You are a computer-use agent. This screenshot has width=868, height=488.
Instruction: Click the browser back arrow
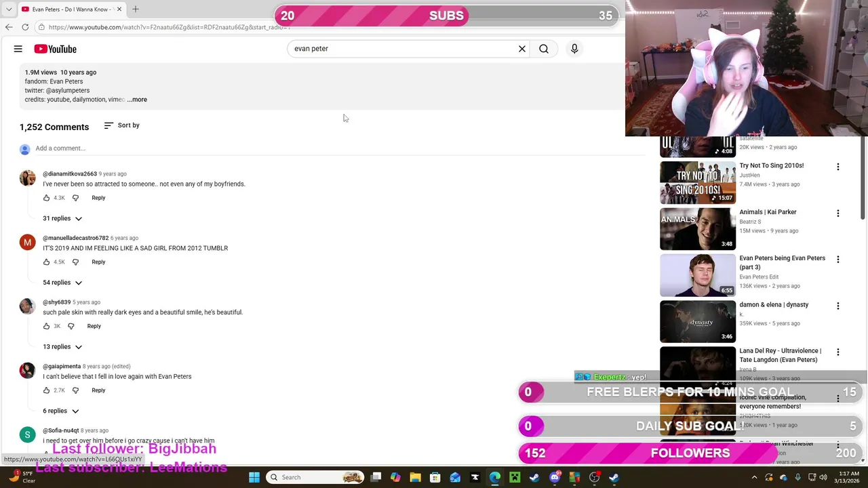pyautogui.click(x=9, y=27)
